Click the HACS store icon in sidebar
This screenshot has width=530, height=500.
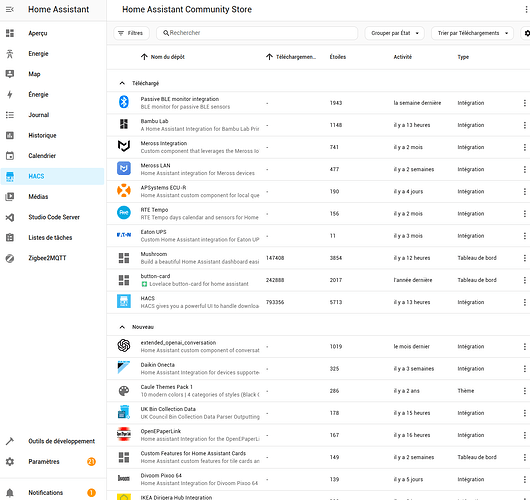(x=10, y=176)
